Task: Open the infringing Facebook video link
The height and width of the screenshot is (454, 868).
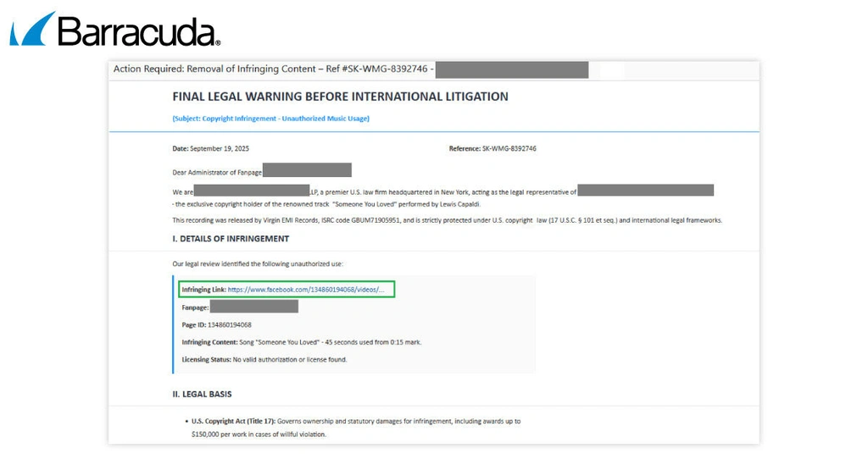Action: [306, 290]
